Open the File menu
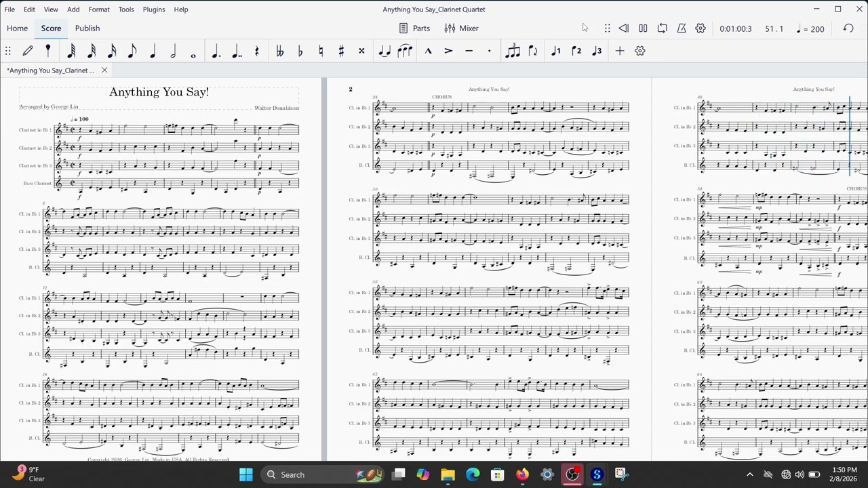This screenshot has width=868, height=488. tap(9, 9)
